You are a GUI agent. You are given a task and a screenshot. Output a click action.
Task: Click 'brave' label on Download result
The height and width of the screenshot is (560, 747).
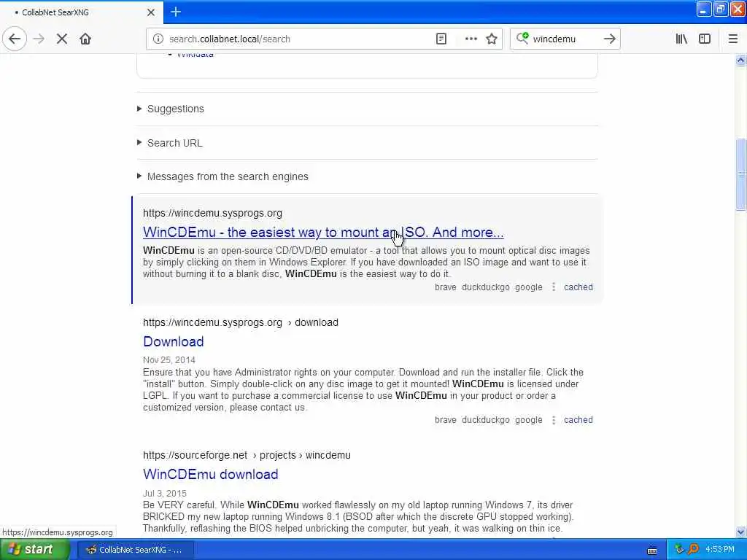click(x=446, y=419)
